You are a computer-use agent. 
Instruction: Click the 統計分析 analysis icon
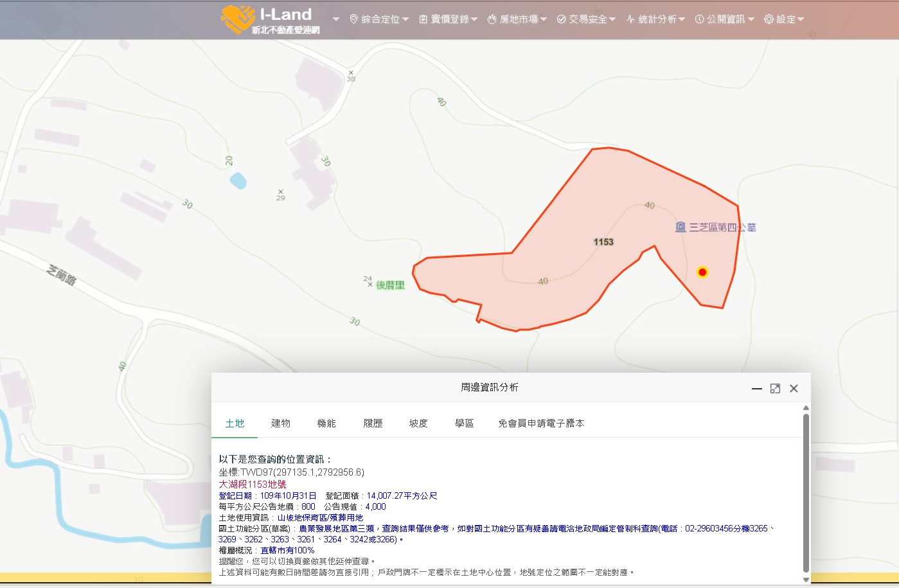631,19
